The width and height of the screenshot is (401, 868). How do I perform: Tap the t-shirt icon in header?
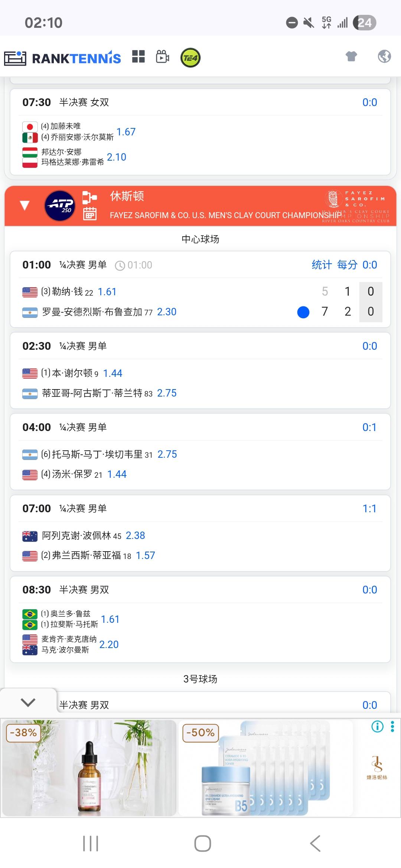351,56
